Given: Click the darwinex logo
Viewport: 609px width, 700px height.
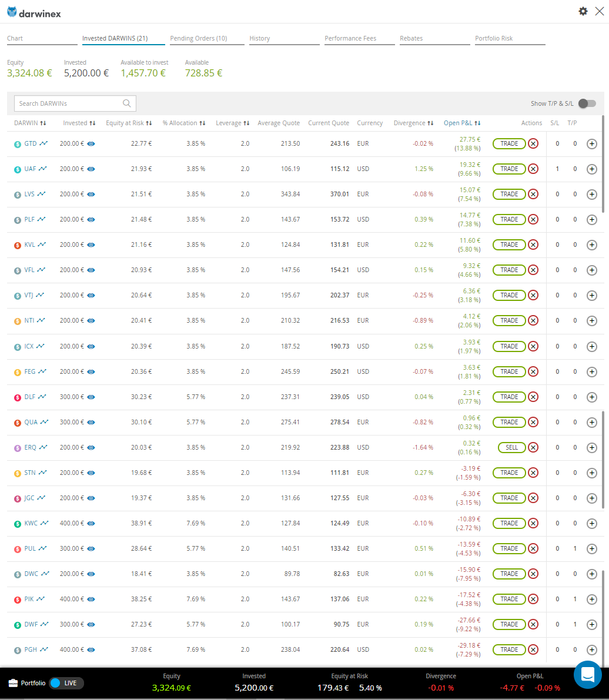Looking at the screenshot, I should pos(34,12).
